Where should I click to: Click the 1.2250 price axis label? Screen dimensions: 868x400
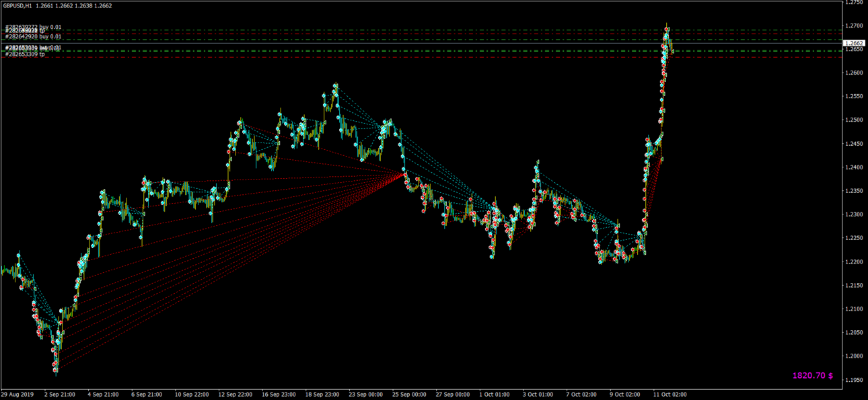coord(855,238)
